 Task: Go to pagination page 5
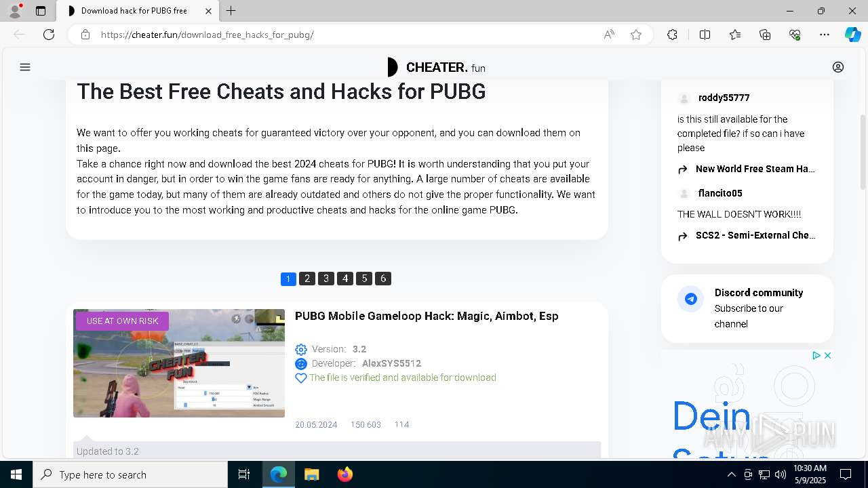point(364,279)
